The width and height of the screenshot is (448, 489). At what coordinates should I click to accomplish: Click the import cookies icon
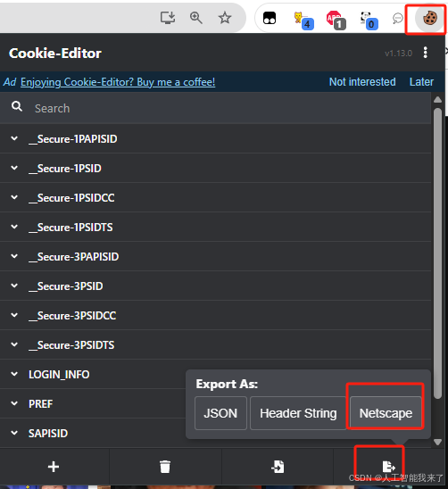[x=278, y=467]
